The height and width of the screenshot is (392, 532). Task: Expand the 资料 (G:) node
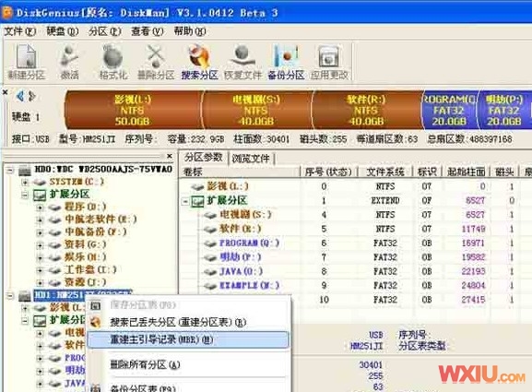pos(40,244)
